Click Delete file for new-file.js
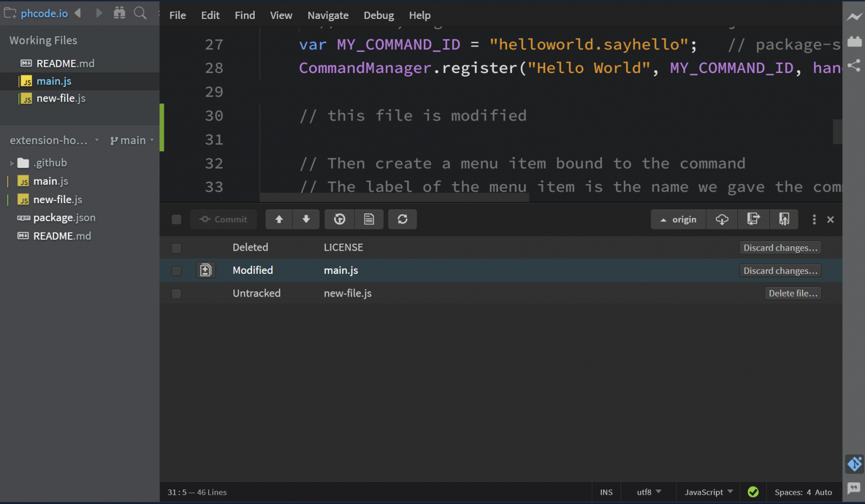Screen dimensions: 865x504 point(793,293)
